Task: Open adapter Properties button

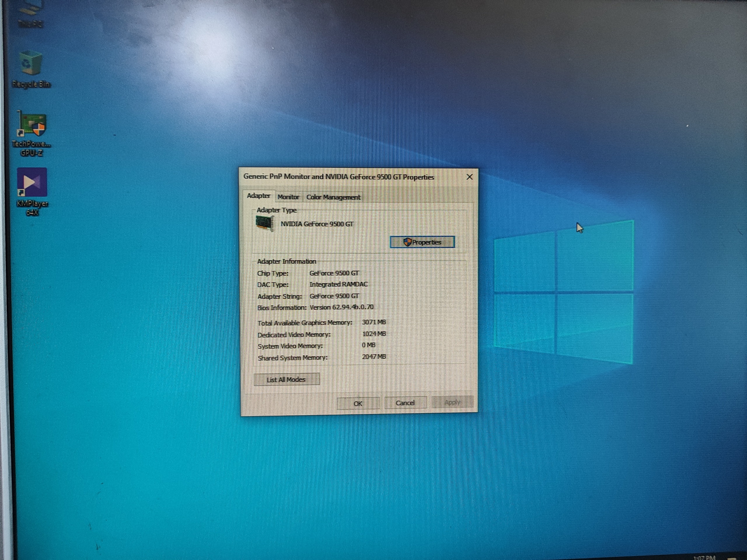Action: (422, 242)
